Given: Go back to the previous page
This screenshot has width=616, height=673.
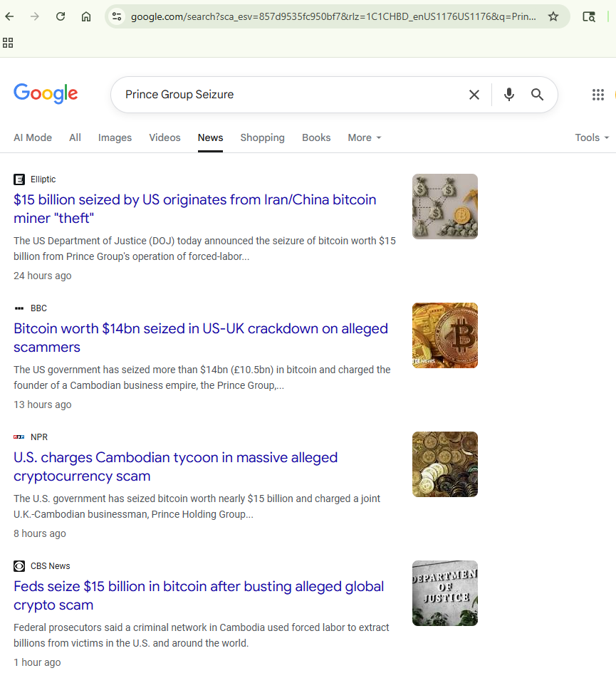Looking at the screenshot, I should tap(9, 17).
